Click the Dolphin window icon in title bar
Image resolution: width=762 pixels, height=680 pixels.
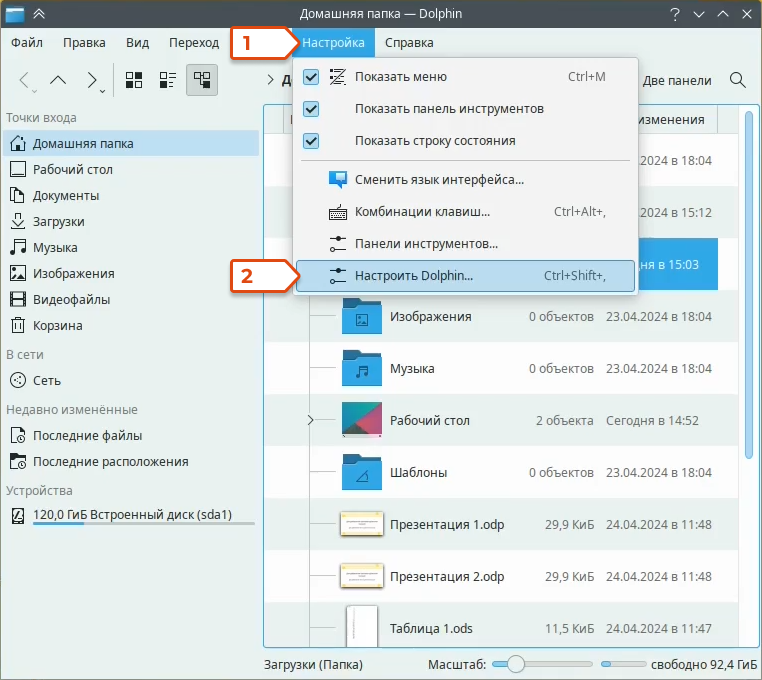coord(15,14)
